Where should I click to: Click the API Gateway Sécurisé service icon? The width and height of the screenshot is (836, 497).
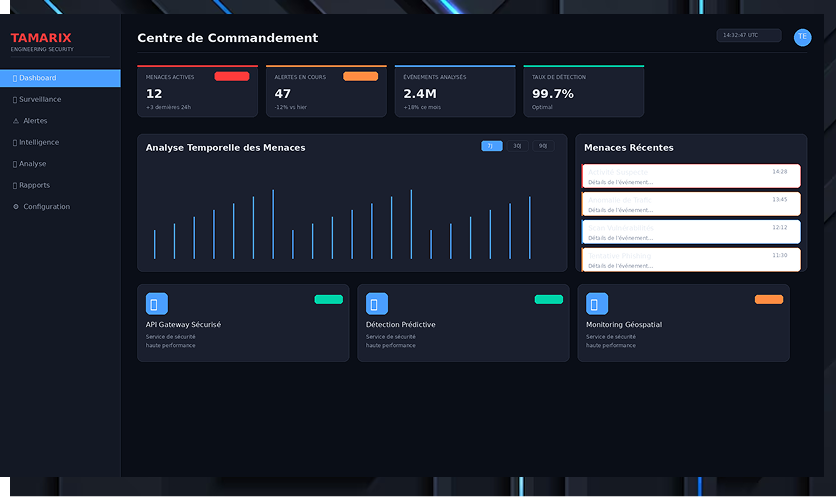(x=157, y=304)
